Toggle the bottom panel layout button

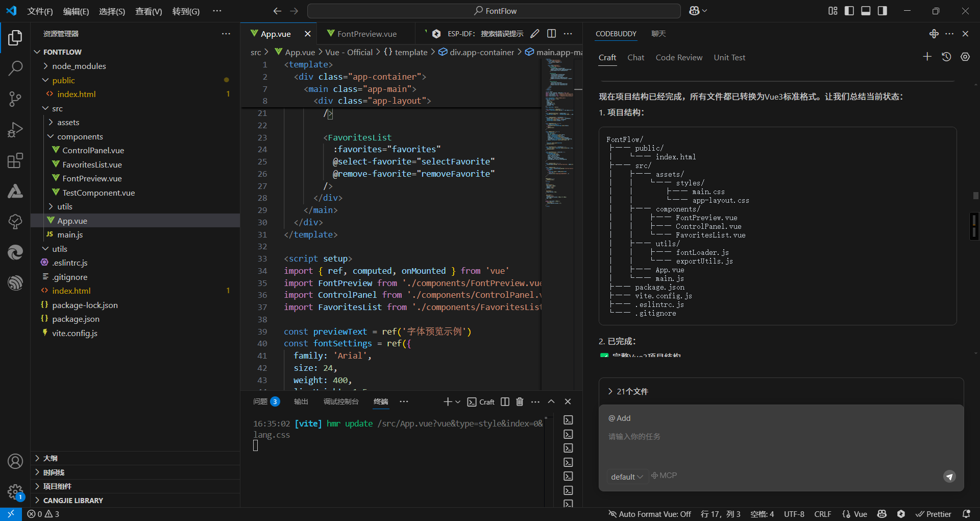[x=866, y=11]
